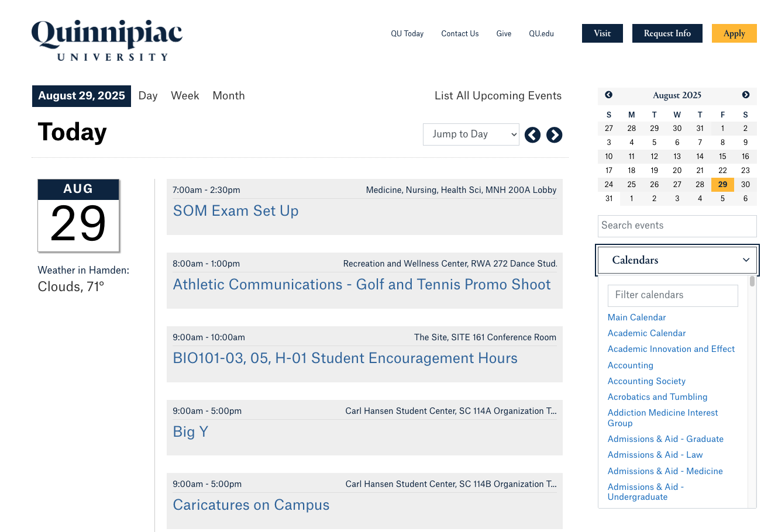This screenshot has width=778, height=532.
Task: Open the Jump to Day dropdown
Action: click(471, 134)
